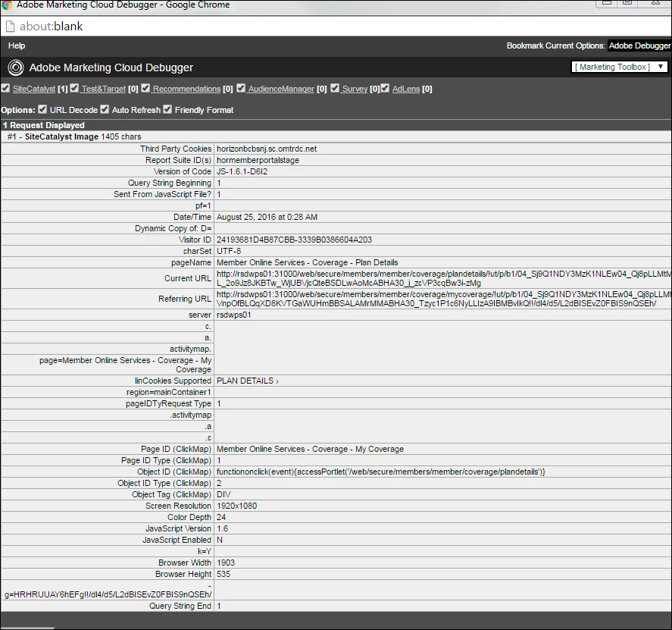
Task: Click the Adobe Debugger bookmark link
Action: [x=639, y=45]
